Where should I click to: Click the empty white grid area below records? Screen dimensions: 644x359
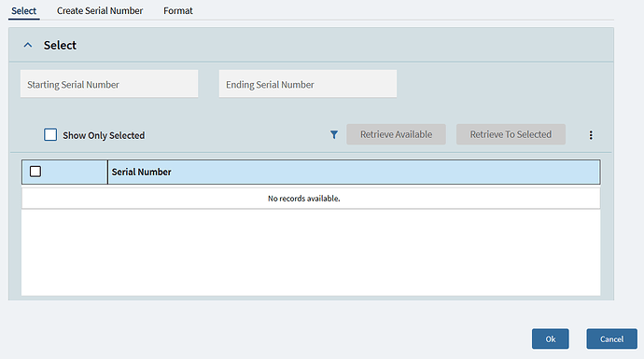tap(311, 253)
